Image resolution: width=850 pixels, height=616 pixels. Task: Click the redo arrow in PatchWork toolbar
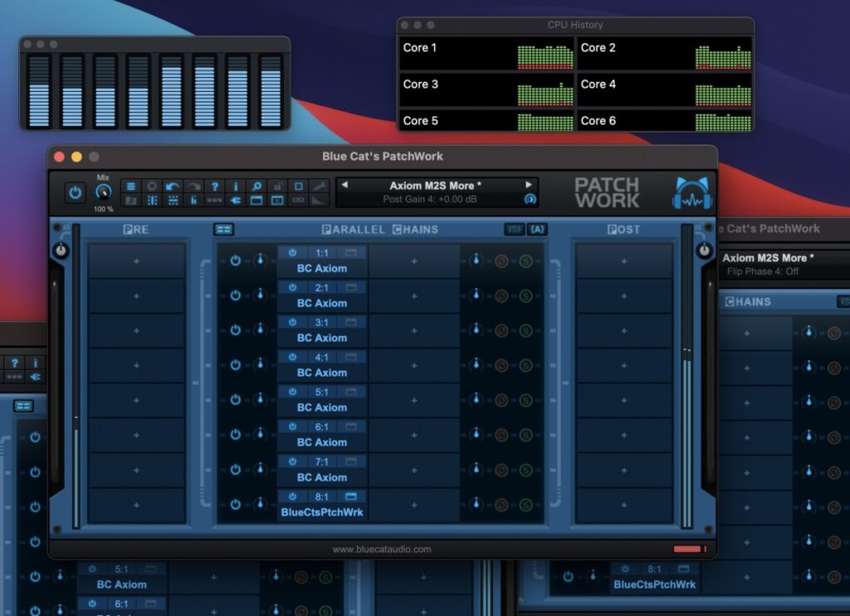tap(193, 186)
